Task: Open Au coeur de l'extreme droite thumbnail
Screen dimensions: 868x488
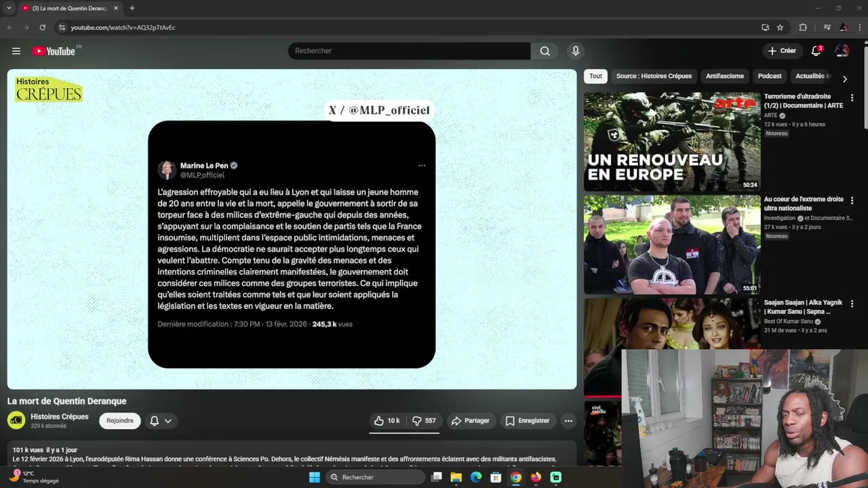Action: (672, 245)
